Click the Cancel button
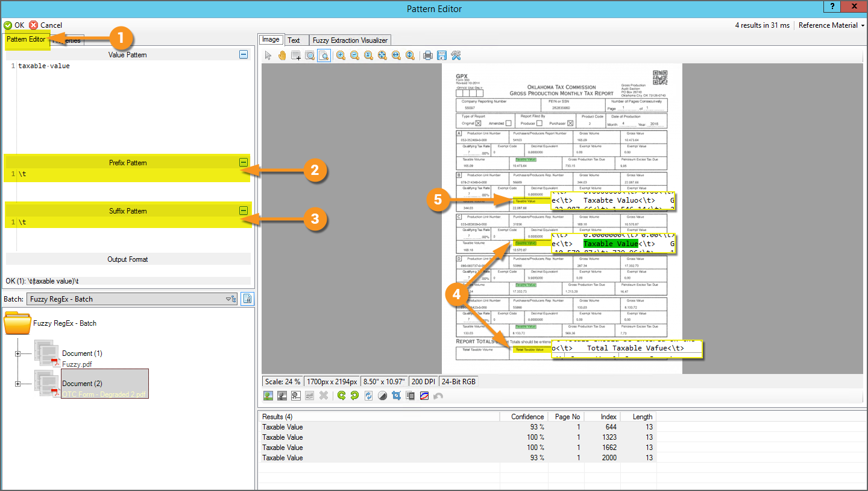The width and height of the screenshot is (868, 491). click(46, 25)
